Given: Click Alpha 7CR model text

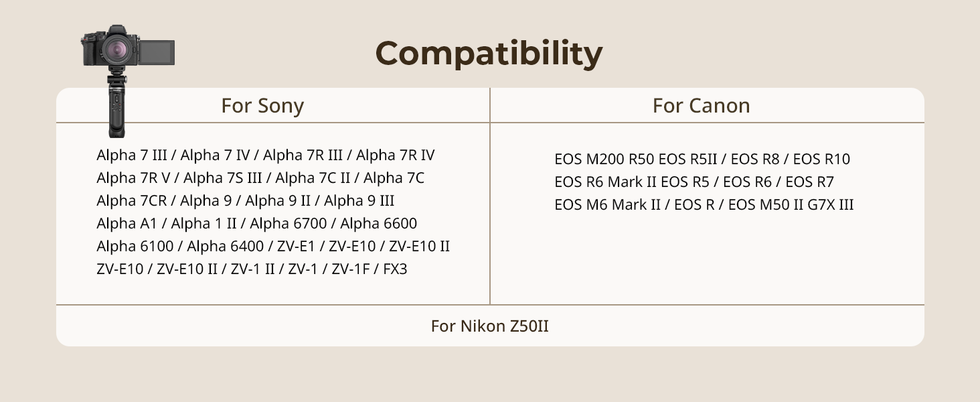Looking at the screenshot, I should click(x=131, y=201).
